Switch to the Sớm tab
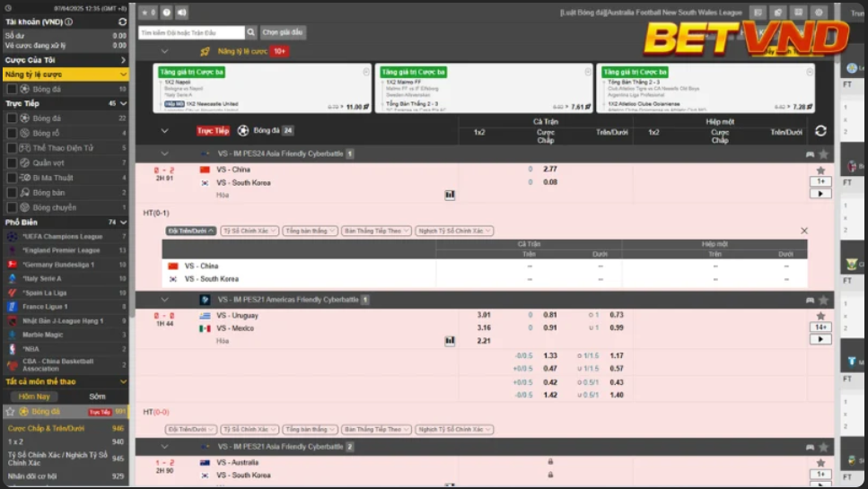The width and height of the screenshot is (868, 489). pos(97,396)
